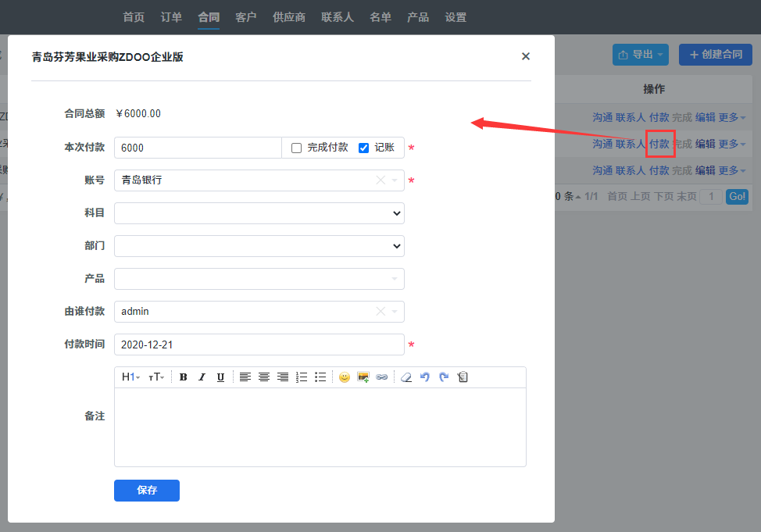Toggle bold formatting in 备注 editor
761x532 pixels.
[x=183, y=377]
